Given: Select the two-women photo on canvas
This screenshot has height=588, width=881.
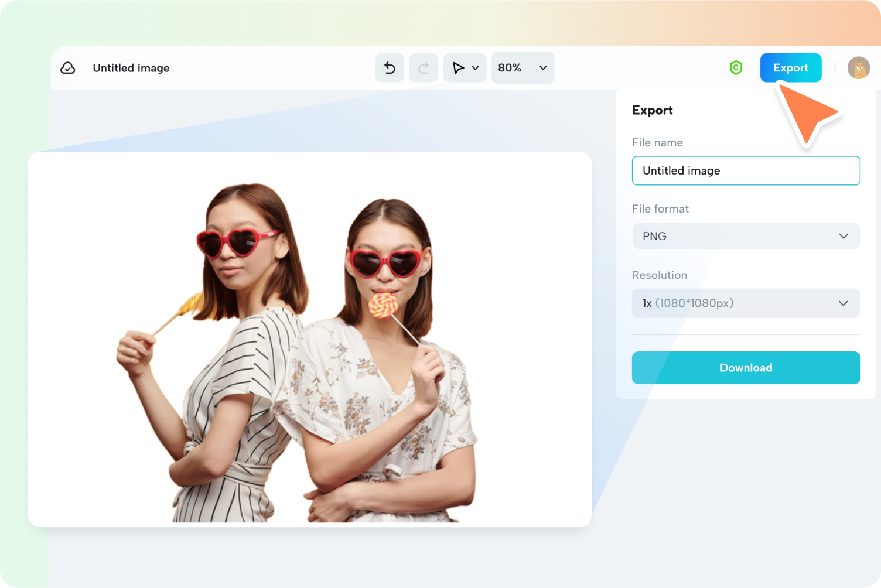Looking at the screenshot, I should pyautogui.click(x=297, y=353).
